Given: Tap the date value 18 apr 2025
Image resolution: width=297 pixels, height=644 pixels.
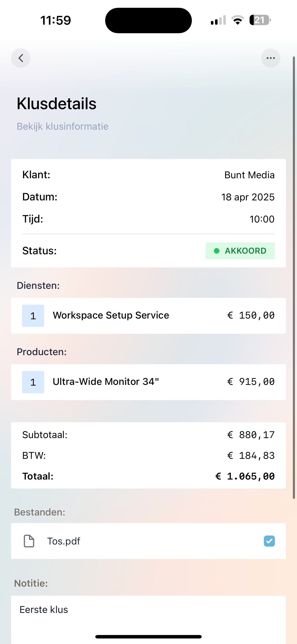Looking at the screenshot, I should click(248, 197).
